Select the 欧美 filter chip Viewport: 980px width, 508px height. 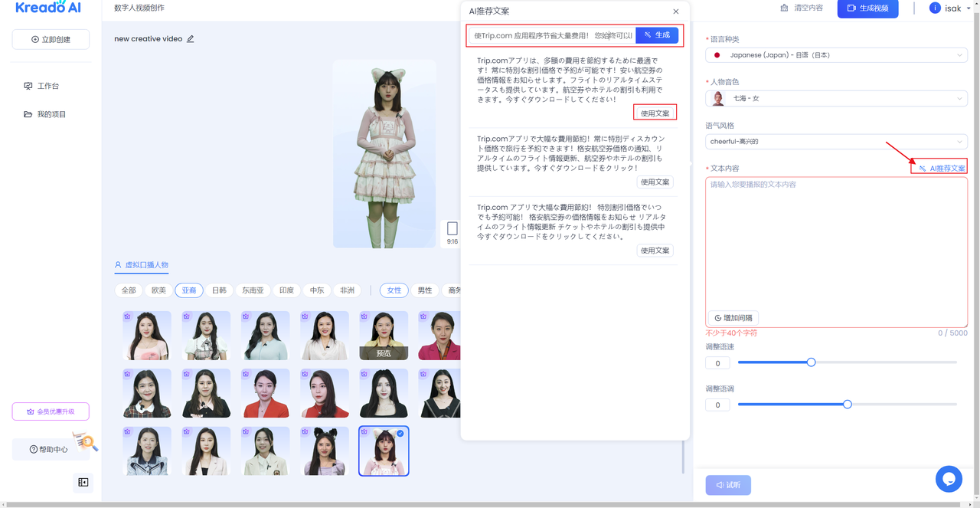[158, 290]
